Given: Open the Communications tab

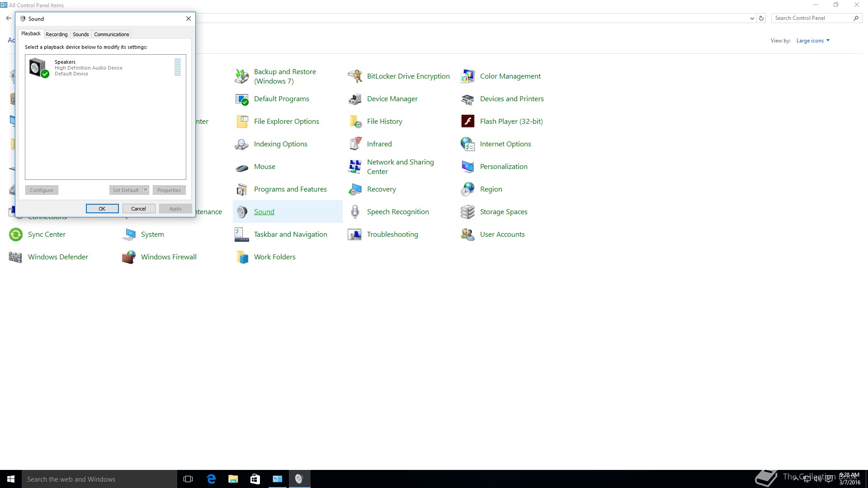Looking at the screenshot, I should pos(111,34).
